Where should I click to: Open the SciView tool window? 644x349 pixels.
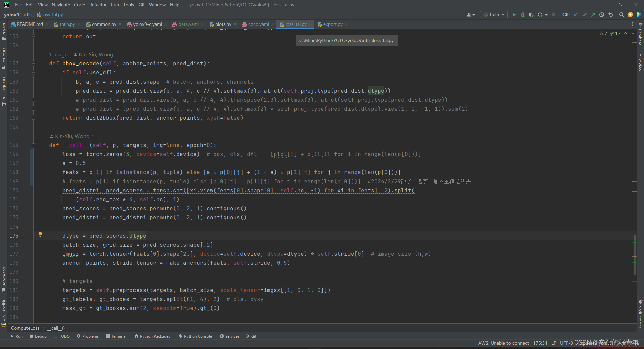(x=640, y=62)
